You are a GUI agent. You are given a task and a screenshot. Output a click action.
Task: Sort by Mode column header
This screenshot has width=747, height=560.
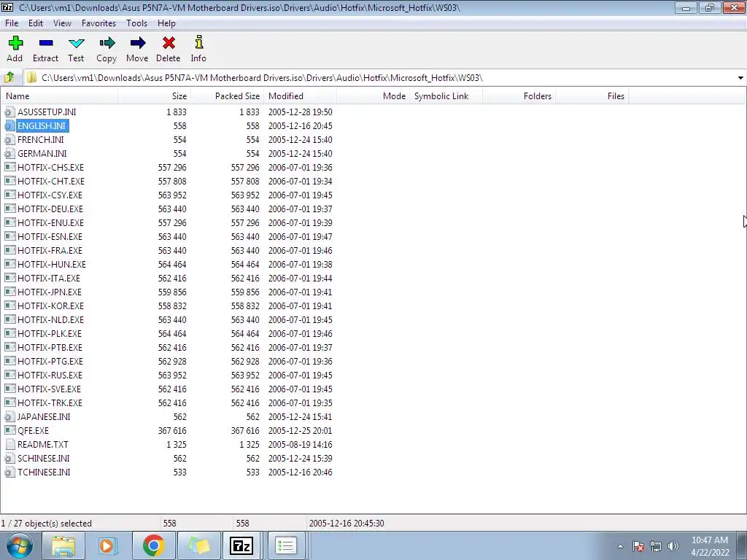click(x=373, y=96)
